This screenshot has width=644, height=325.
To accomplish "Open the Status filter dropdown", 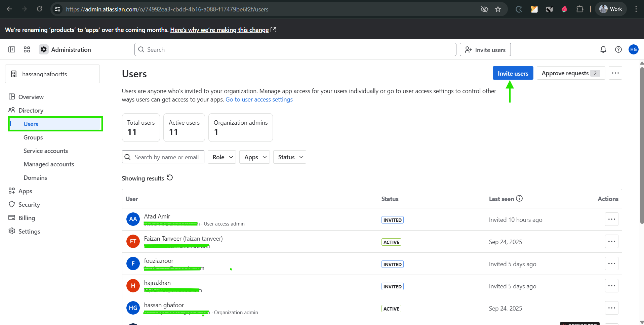I will (289, 157).
